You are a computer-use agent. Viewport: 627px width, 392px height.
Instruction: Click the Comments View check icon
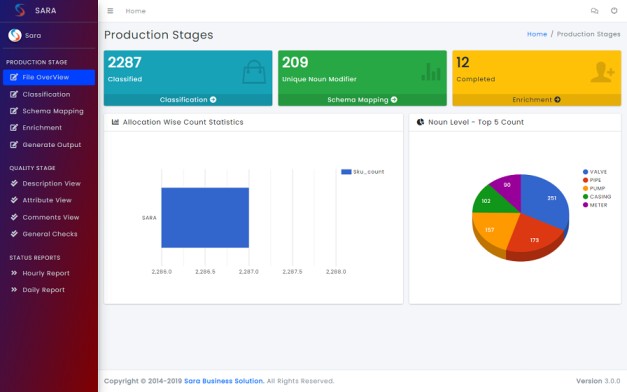point(14,217)
